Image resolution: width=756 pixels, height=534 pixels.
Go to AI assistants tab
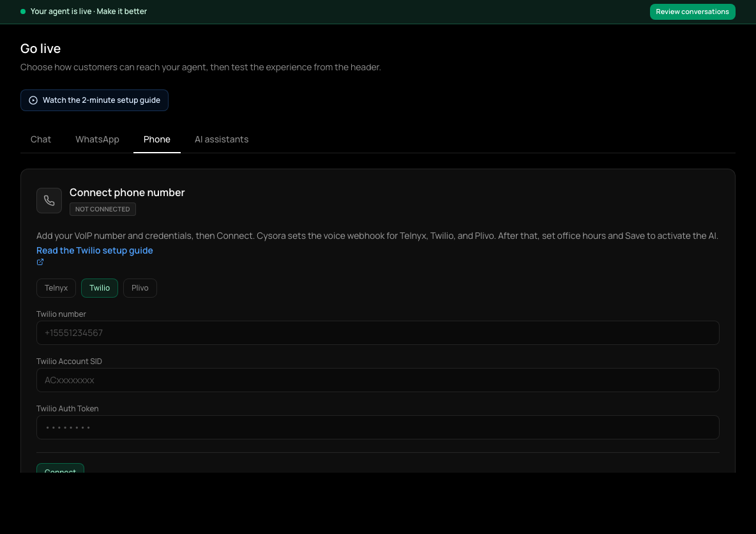coord(222,139)
